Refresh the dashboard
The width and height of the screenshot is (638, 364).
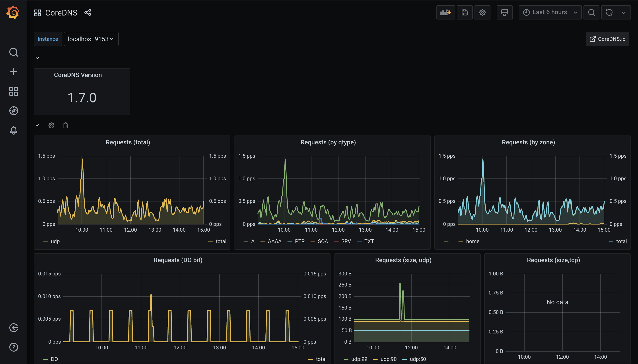pos(609,12)
